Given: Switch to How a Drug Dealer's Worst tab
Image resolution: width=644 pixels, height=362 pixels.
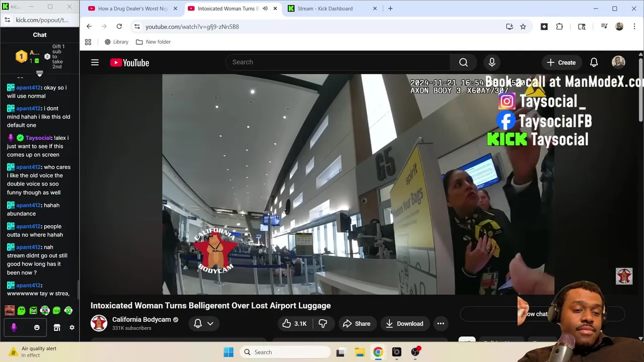Looking at the screenshot, I should [x=132, y=9].
